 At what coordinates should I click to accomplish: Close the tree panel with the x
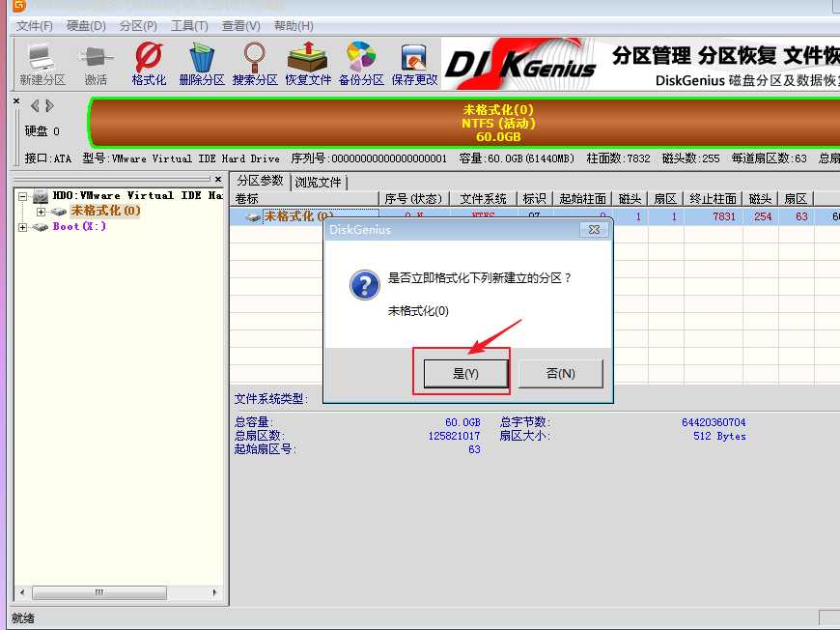[218, 179]
